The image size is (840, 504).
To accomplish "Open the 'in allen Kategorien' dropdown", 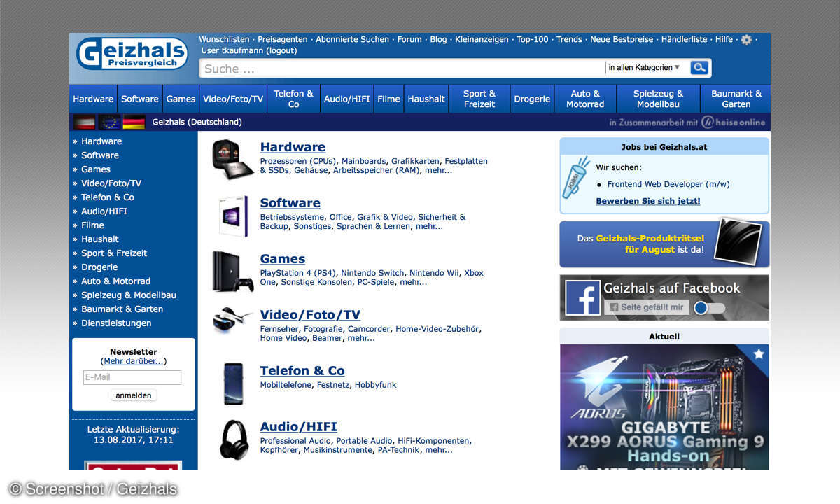I will (x=644, y=68).
